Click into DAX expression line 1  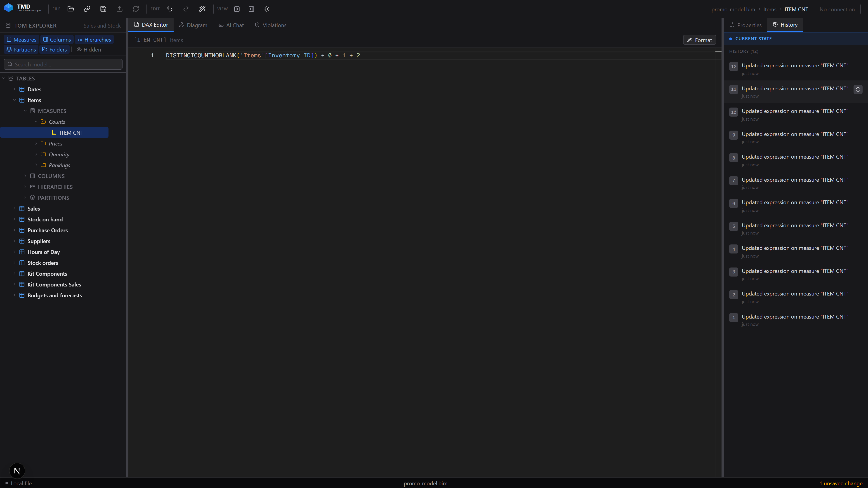click(263, 56)
